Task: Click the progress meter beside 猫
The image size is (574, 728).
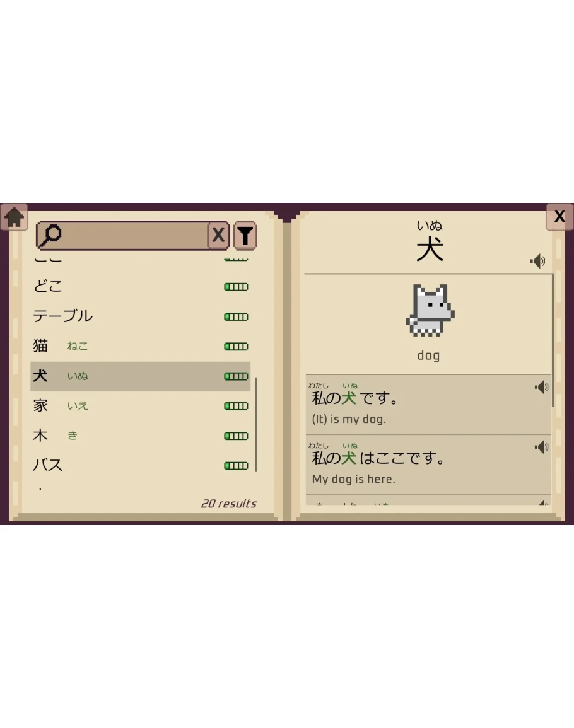Action: pos(236,347)
